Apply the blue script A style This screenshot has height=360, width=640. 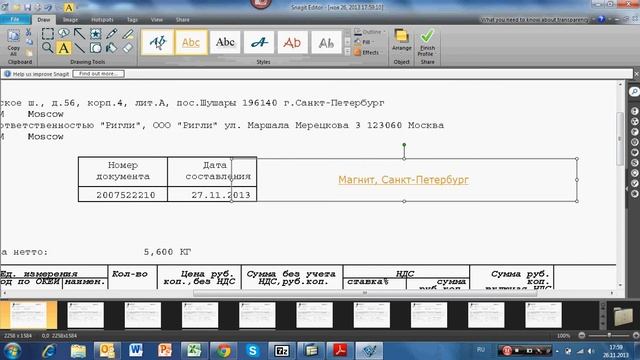(x=259, y=42)
